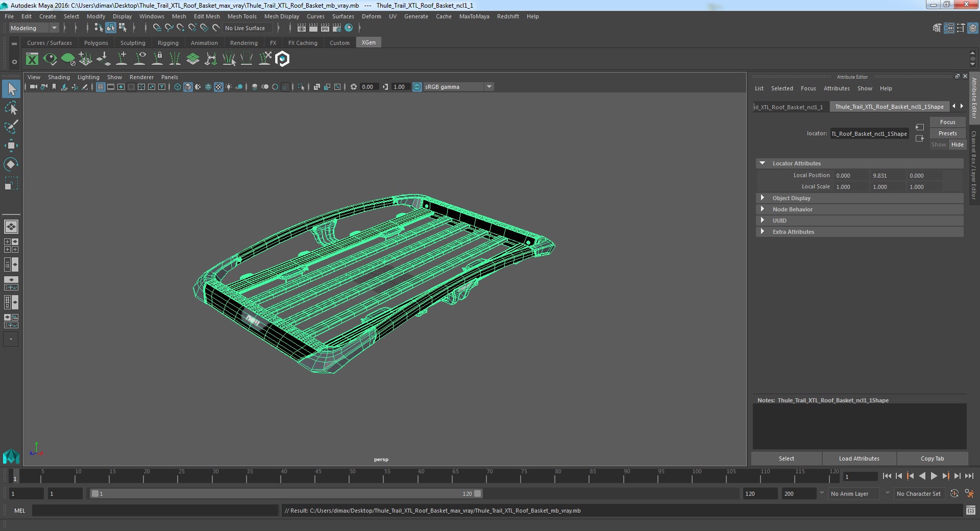Click the Snap to grids icon
The height and width of the screenshot is (531, 980).
(x=157, y=28)
